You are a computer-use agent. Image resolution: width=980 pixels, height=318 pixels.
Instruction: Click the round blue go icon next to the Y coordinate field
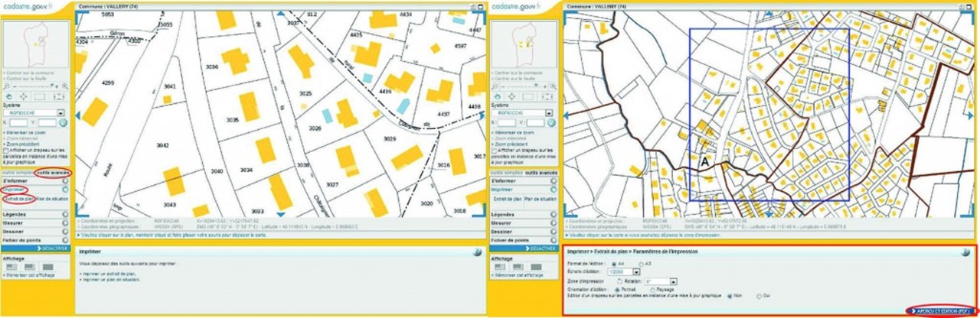click(61, 122)
